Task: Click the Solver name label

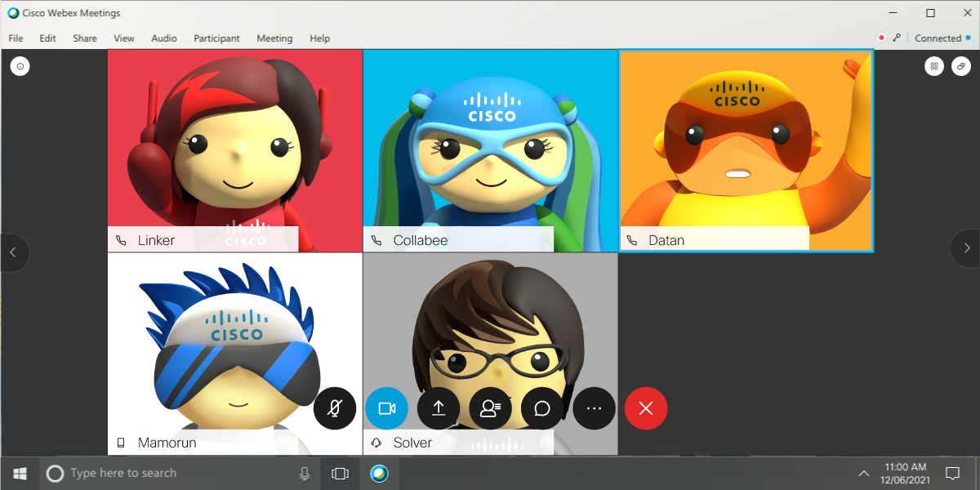Action: tap(412, 443)
